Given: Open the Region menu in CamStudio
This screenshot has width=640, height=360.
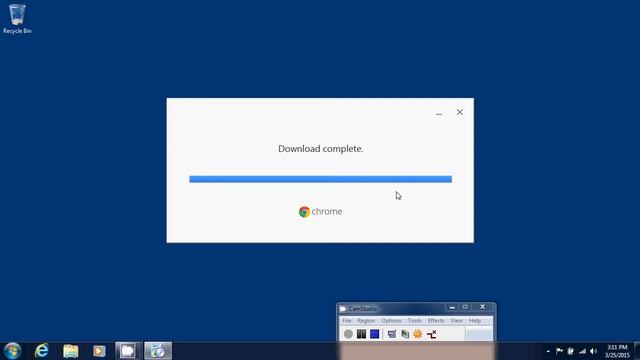Looking at the screenshot, I should pos(366,321).
